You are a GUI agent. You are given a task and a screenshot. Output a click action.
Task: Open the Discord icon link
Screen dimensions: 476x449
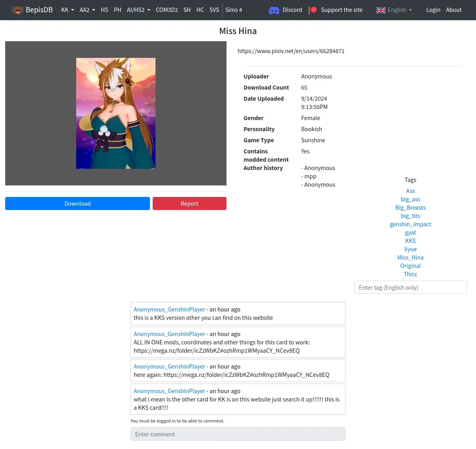274,10
